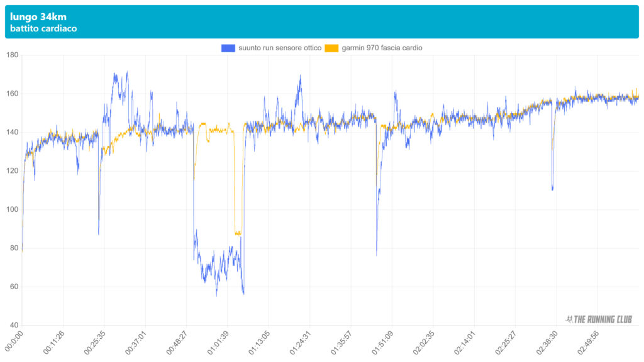Select the 01:13:05 time axis label
The height and width of the screenshot is (362, 644).
tap(259, 340)
